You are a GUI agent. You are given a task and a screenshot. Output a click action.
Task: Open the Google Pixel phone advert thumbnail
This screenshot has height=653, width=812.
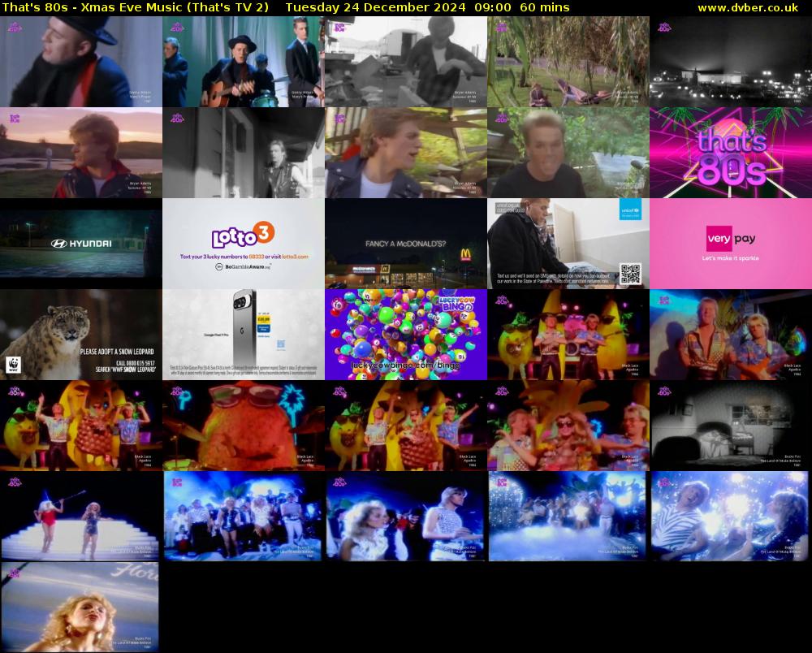pyautogui.click(x=244, y=335)
